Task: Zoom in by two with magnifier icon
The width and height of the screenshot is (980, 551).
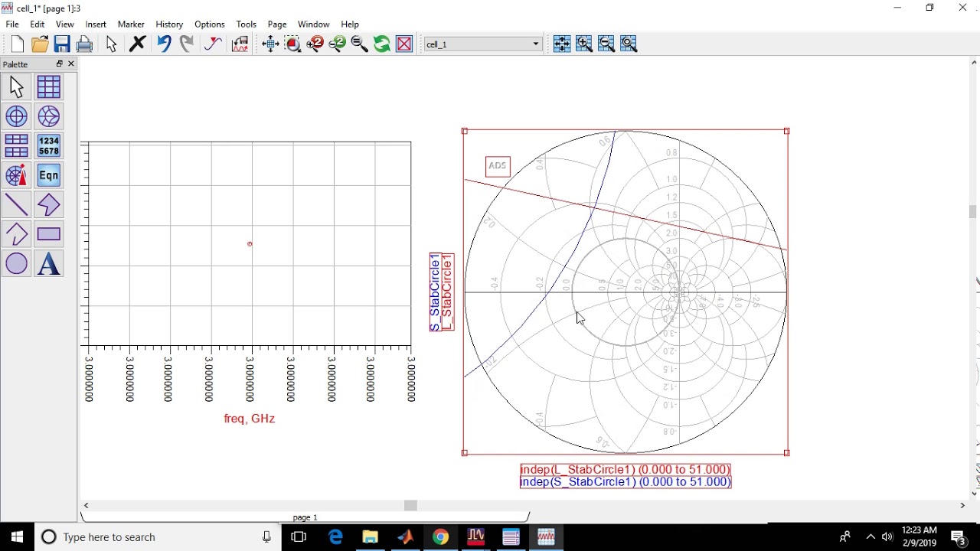Action: [x=315, y=44]
